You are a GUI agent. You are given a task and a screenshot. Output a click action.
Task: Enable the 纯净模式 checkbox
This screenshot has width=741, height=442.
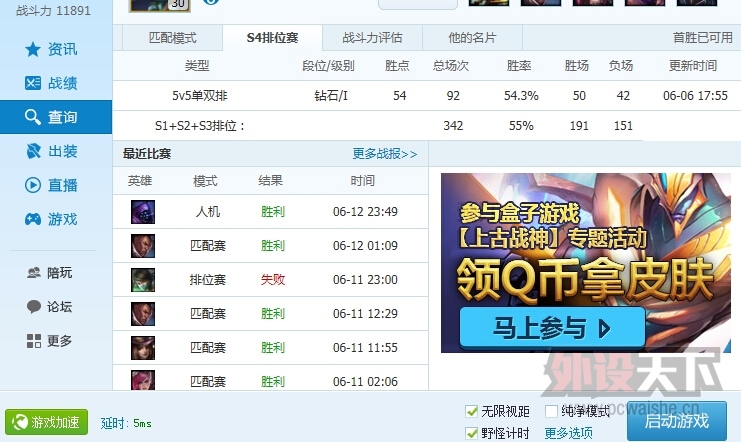pyautogui.click(x=551, y=411)
